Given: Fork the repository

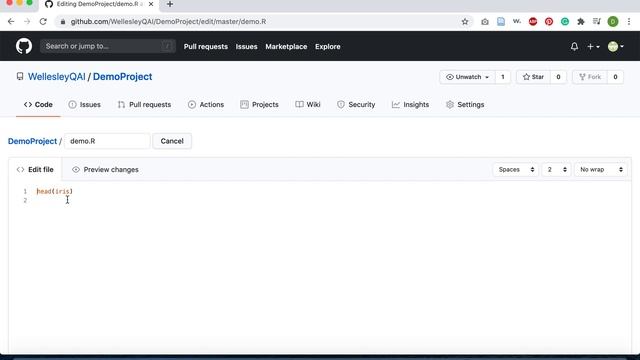Looking at the screenshot, I should coord(590,77).
